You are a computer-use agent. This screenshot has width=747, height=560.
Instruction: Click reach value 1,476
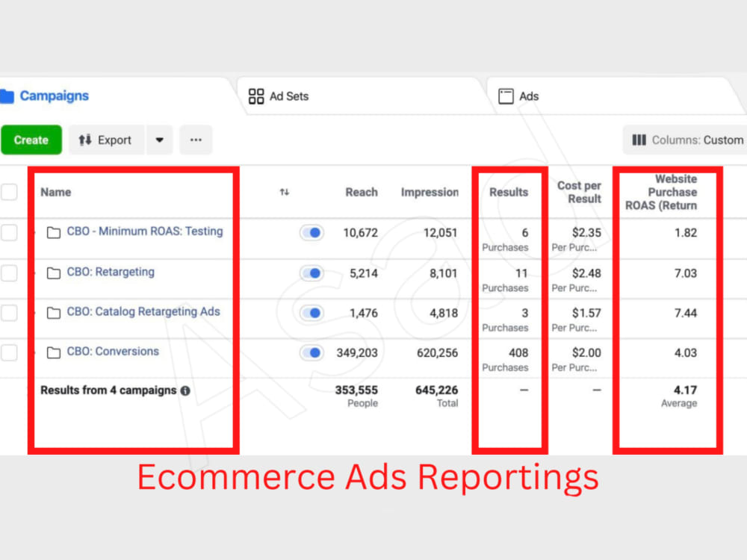pyautogui.click(x=364, y=314)
